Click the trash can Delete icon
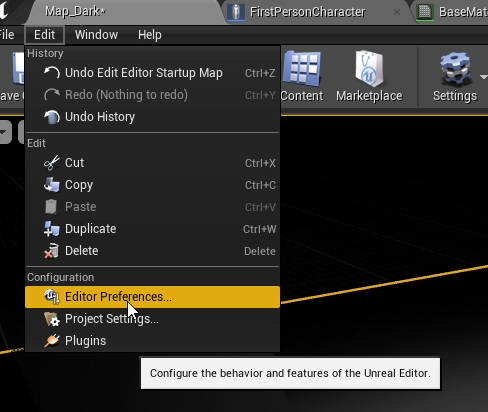Viewport: 488px width, 412px height. click(52, 251)
